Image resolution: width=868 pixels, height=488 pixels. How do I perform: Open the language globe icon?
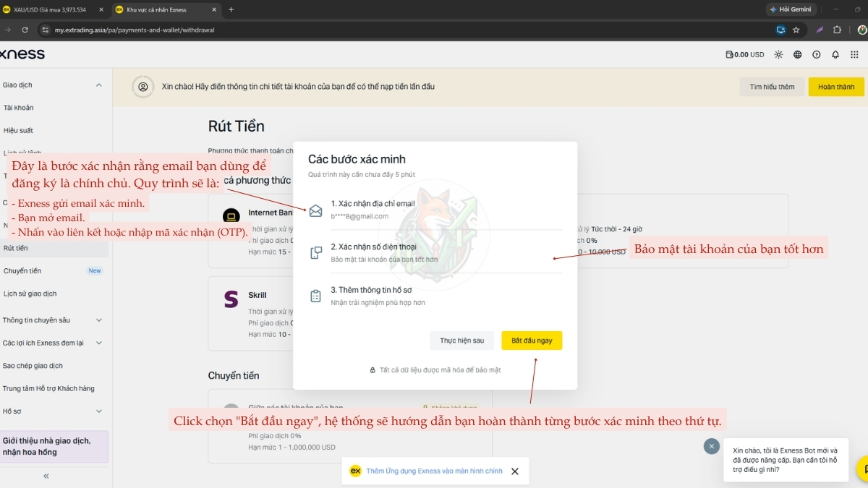point(798,54)
